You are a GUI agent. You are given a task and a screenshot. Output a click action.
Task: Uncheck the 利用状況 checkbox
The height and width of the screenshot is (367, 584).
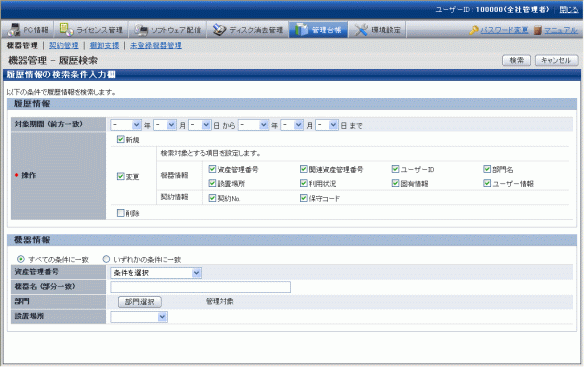click(304, 183)
